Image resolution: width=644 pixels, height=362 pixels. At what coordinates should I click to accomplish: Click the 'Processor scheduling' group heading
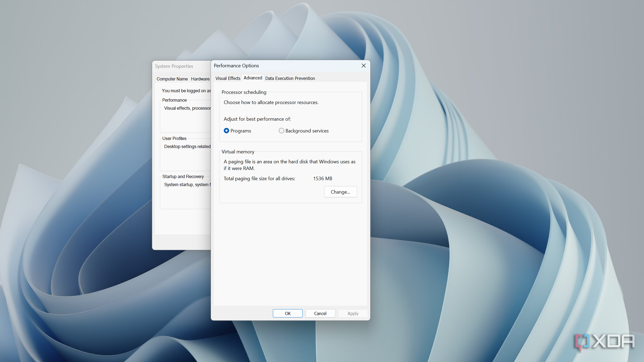click(x=244, y=92)
